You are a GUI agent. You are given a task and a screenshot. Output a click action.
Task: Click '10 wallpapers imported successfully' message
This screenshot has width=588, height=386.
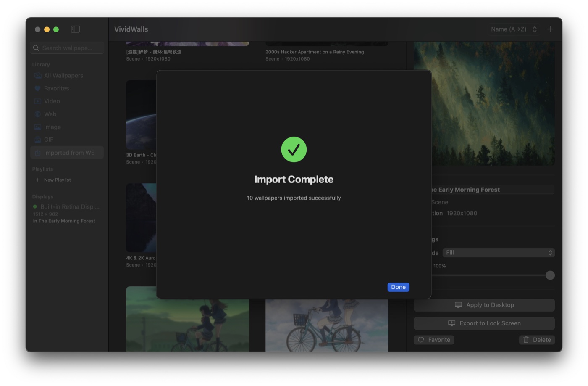(x=294, y=198)
